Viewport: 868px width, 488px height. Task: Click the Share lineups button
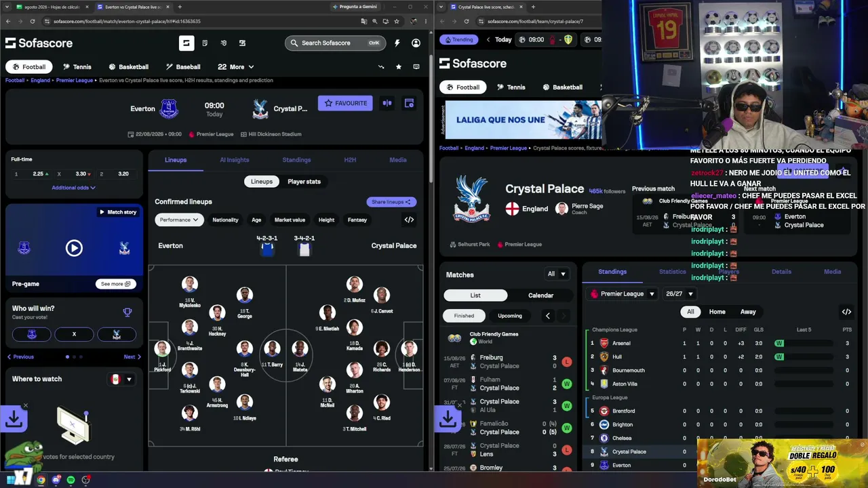[391, 202]
